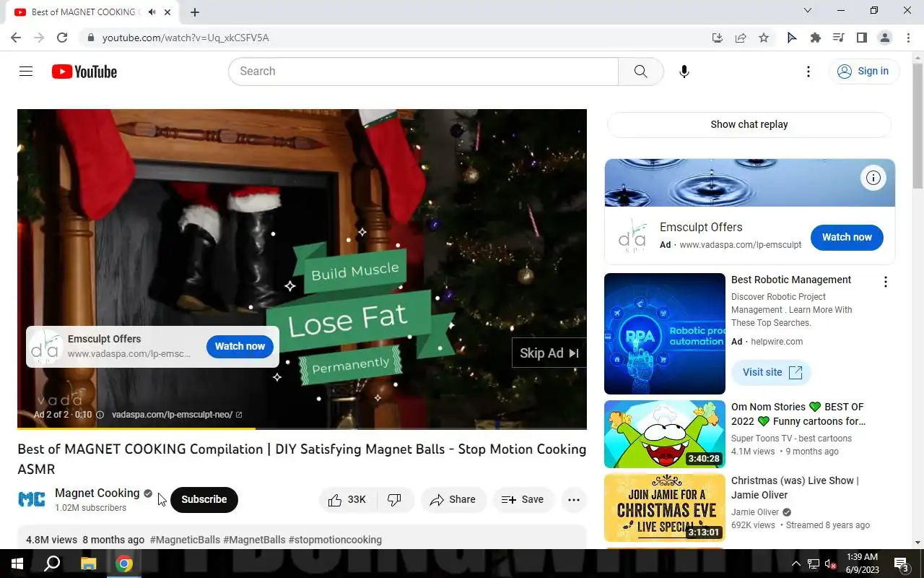Viewport: 924px width, 578px height.
Task: Bookmark this page with star icon
Action: [764, 38]
